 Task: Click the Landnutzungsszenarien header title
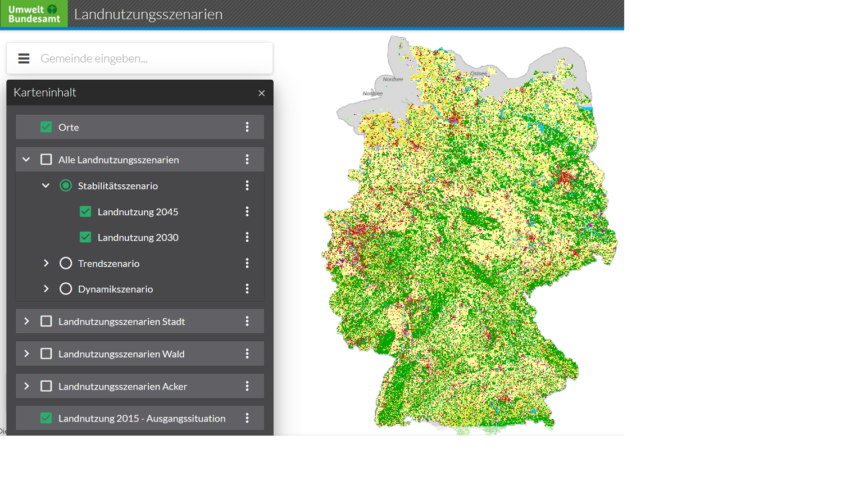148,14
